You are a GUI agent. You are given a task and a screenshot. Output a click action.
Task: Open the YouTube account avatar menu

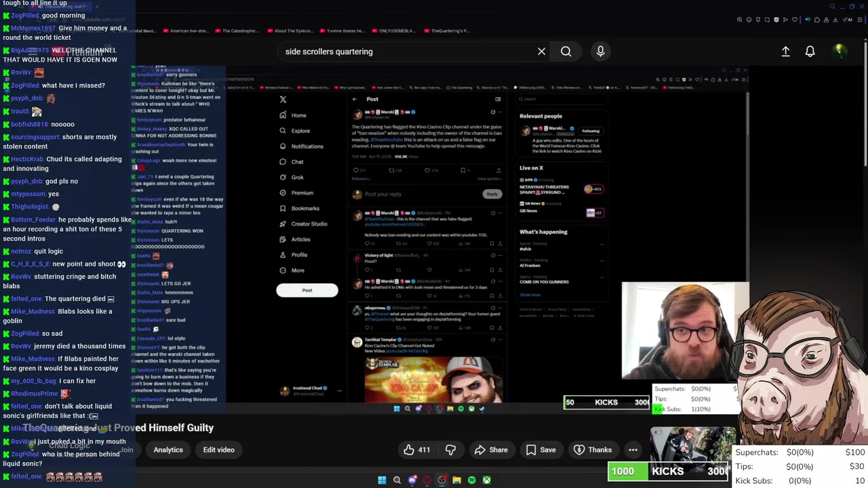pyautogui.click(x=839, y=51)
